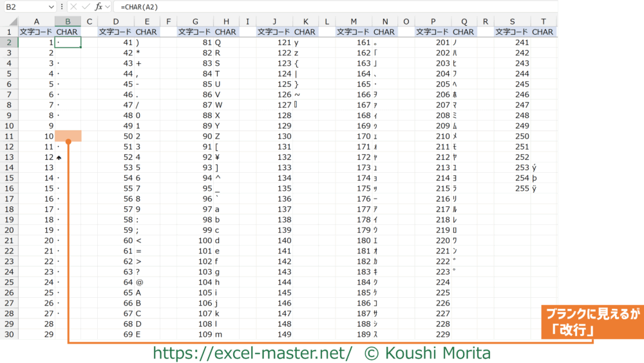Click the active cell B2

click(x=68, y=43)
